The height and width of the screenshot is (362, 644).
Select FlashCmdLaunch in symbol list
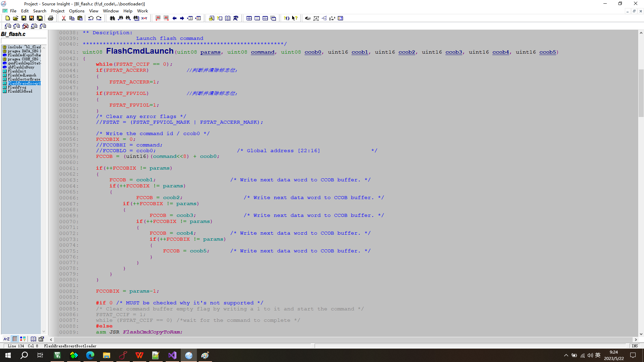[22, 75]
